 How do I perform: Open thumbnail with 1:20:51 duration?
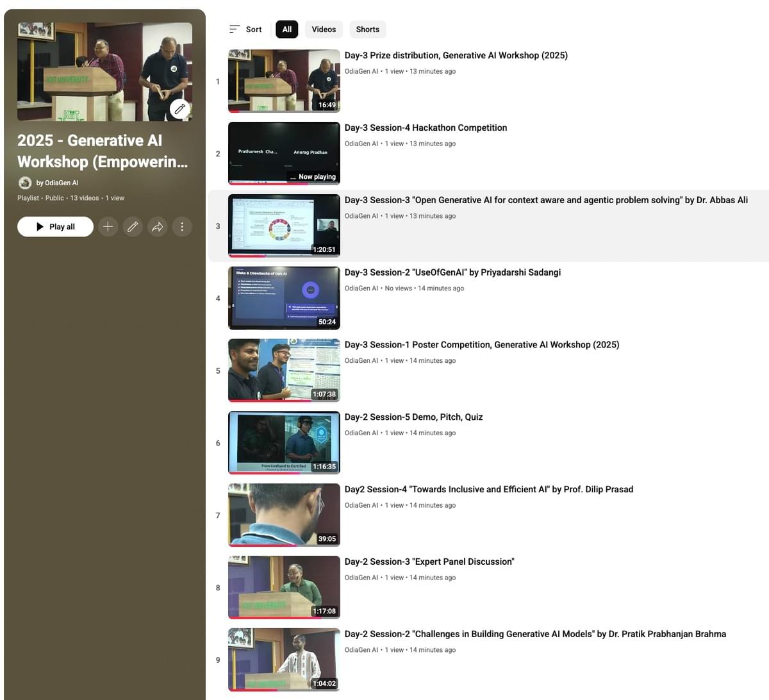tap(284, 226)
